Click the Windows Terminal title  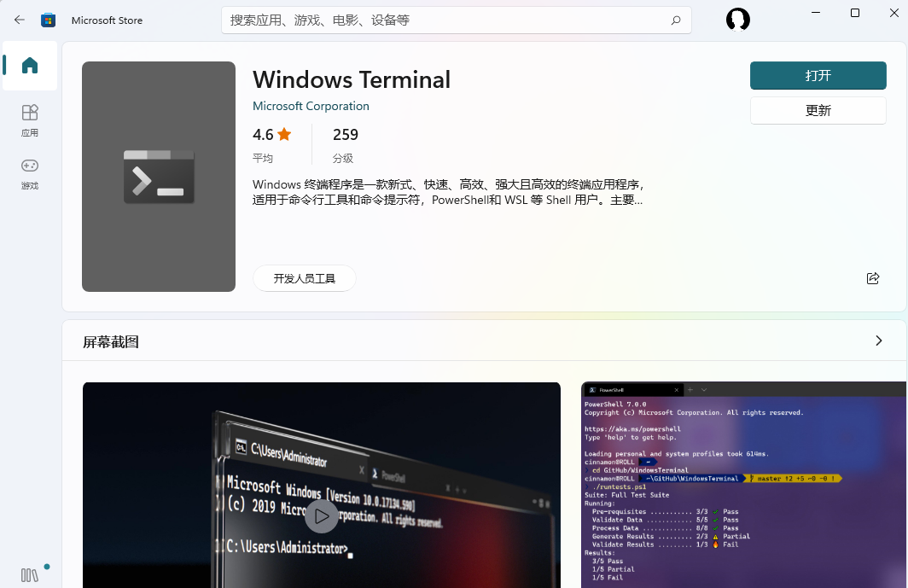pyautogui.click(x=352, y=79)
